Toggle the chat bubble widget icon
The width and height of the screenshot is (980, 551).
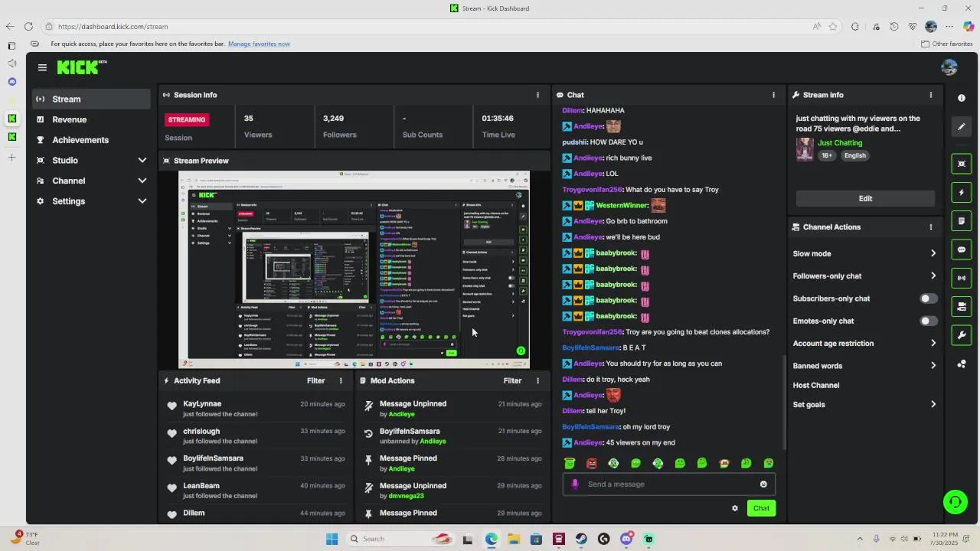point(962,249)
